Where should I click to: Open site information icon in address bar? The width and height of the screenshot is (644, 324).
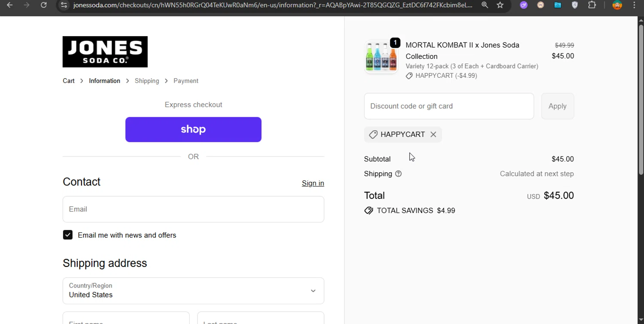(64, 5)
